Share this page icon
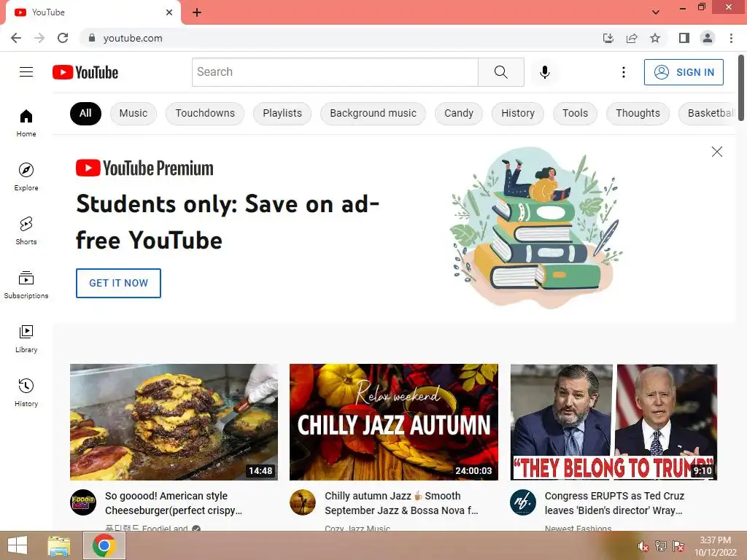 (632, 38)
